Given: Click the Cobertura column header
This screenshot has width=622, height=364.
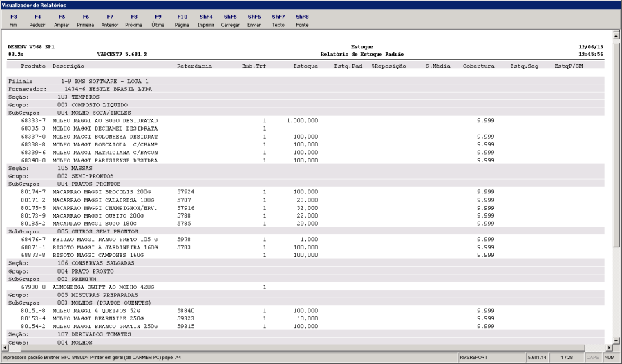Looking at the screenshot, I should (479, 66).
